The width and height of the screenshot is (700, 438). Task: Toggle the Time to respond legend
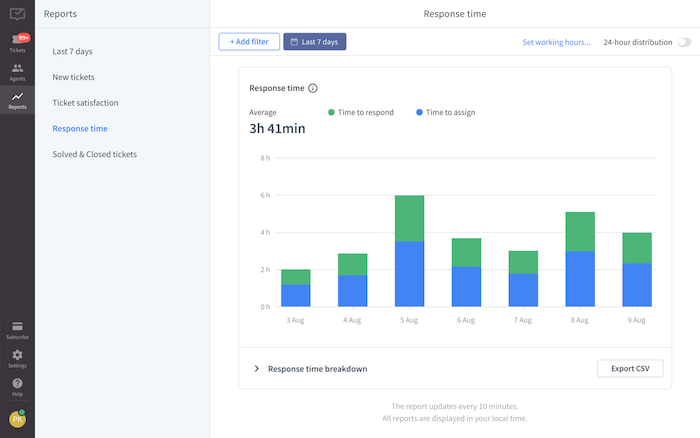click(x=361, y=112)
